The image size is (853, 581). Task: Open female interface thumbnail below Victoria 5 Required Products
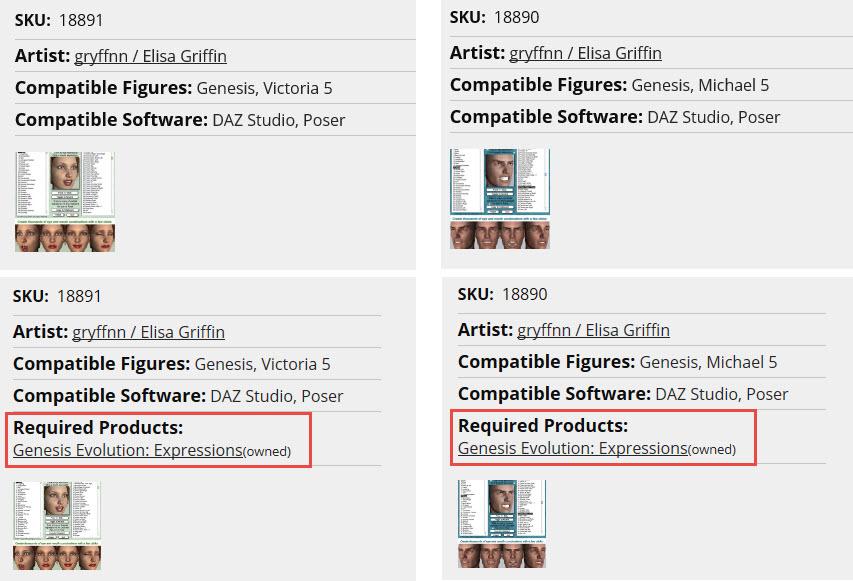pyautogui.click(x=57, y=511)
